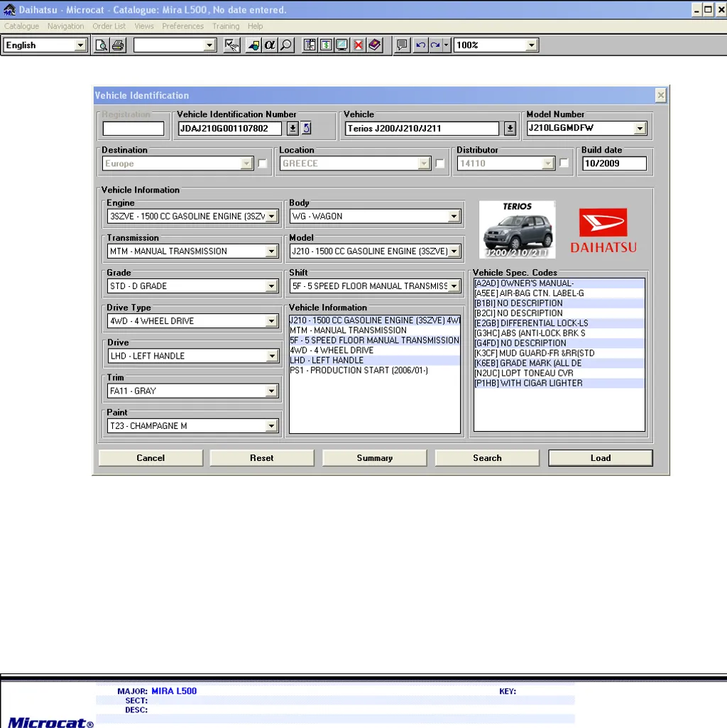
Task: Click the monitor screen toolbar icon
Action: coord(342,45)
